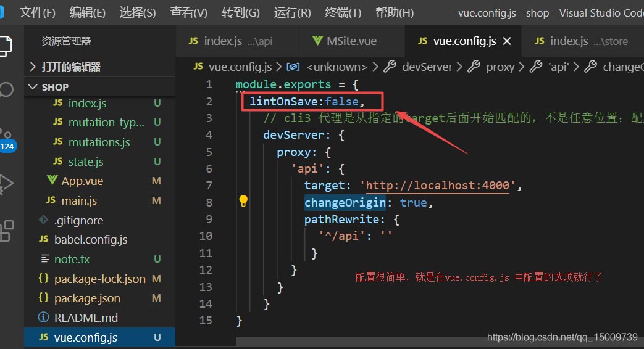Viewport: 644px width, 349px height.
Task: Click the lightbulb quick fix icon
Action: pos(243,201)
